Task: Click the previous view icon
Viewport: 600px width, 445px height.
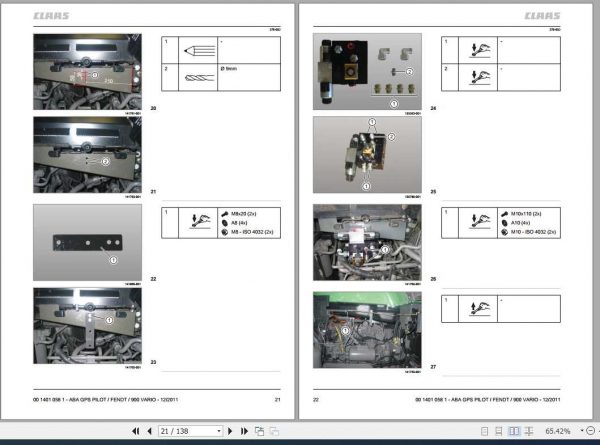Action: [259, 431]
